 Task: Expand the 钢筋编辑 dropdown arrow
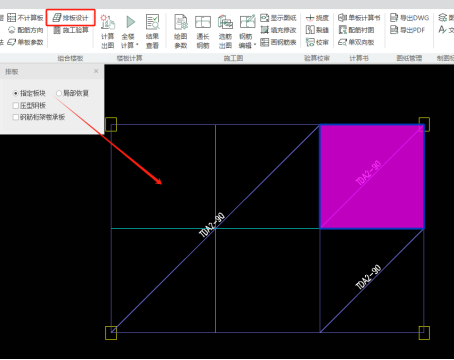pos(255,45)
